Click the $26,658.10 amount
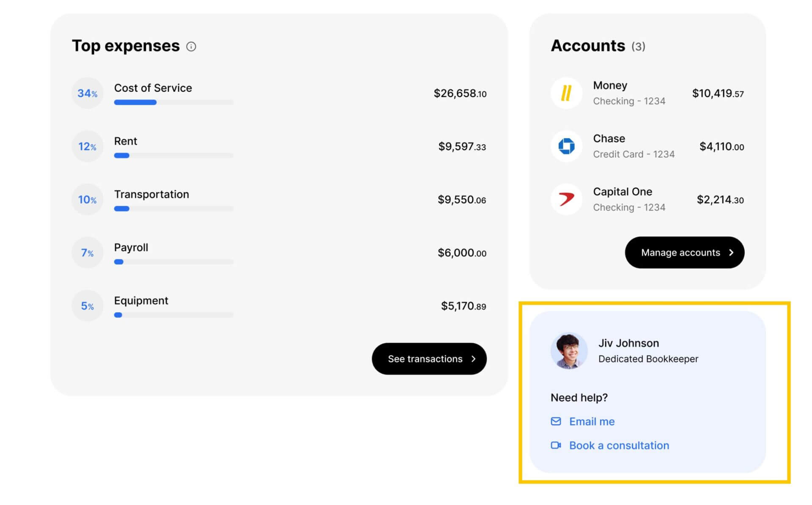812x505 pixels. tap(460, 93)
